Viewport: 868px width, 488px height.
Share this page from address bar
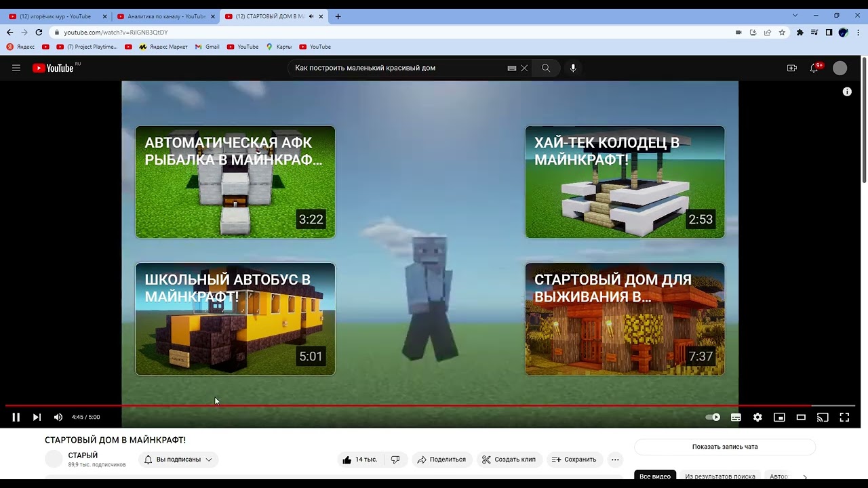(x=768, y=32)
